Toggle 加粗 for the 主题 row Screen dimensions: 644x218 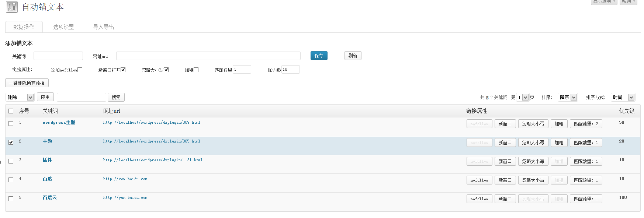tap(559, 143)
